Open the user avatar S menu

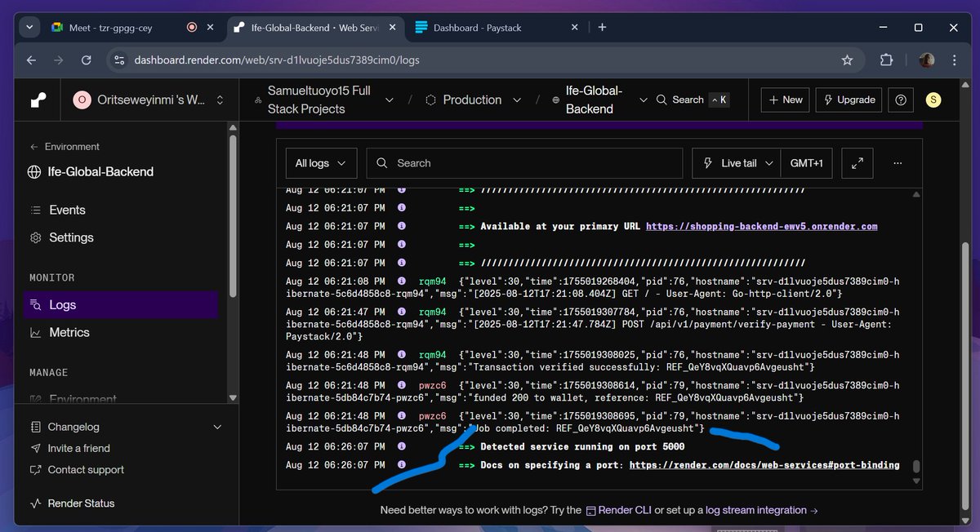[933, 100]
